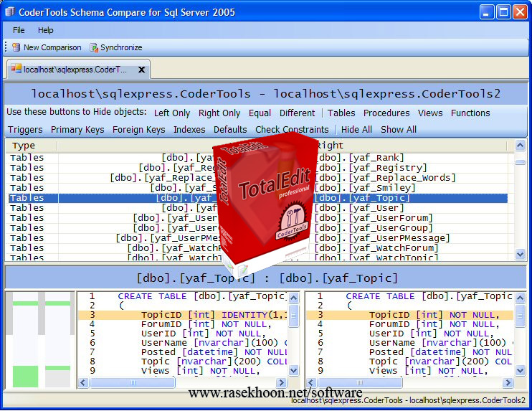Click the Right column header
The width and height of the screenshot is (532, 411).
(411, 146)
